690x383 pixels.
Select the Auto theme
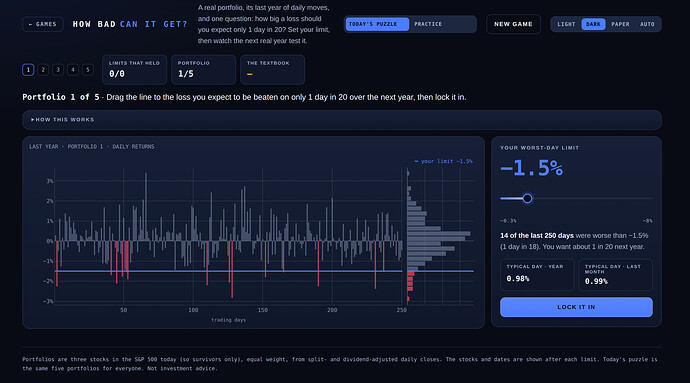(647, 24)
